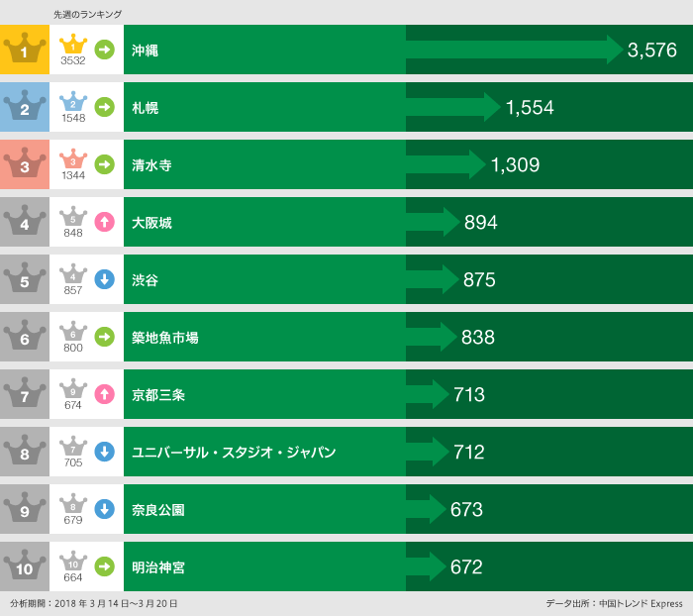Click the 1,309 bar arrow value
This screenshot has height=616, width=693.
tap(515, 165)
